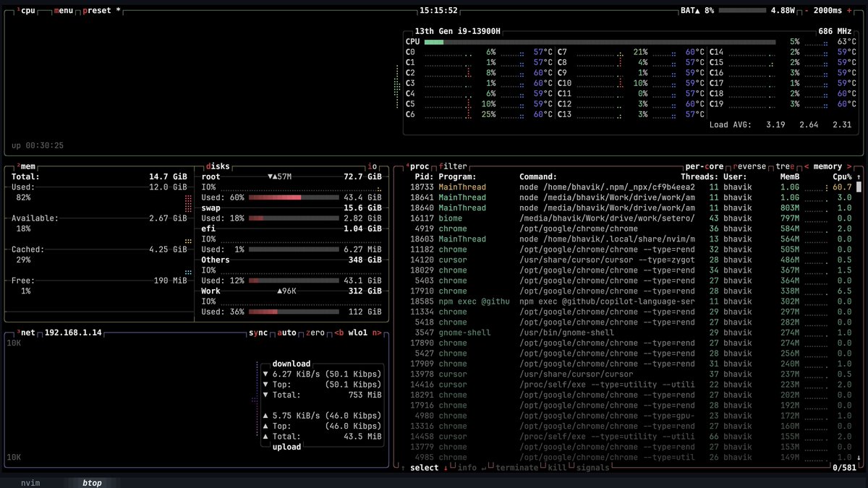Image resolution: width=868 pixels, height=488 pixels.
Task: Click the process list scrollbar thumb
Action: point(859,187)
